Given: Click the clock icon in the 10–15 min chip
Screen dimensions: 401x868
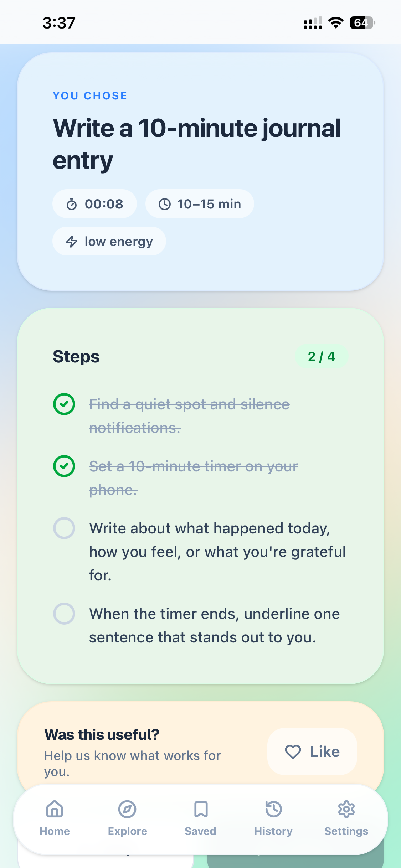Looking at the screenshot, I should point(165,204).
